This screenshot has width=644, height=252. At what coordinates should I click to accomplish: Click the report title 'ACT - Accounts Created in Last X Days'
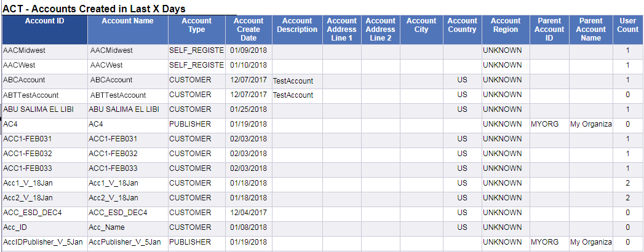tap(95, 9)
